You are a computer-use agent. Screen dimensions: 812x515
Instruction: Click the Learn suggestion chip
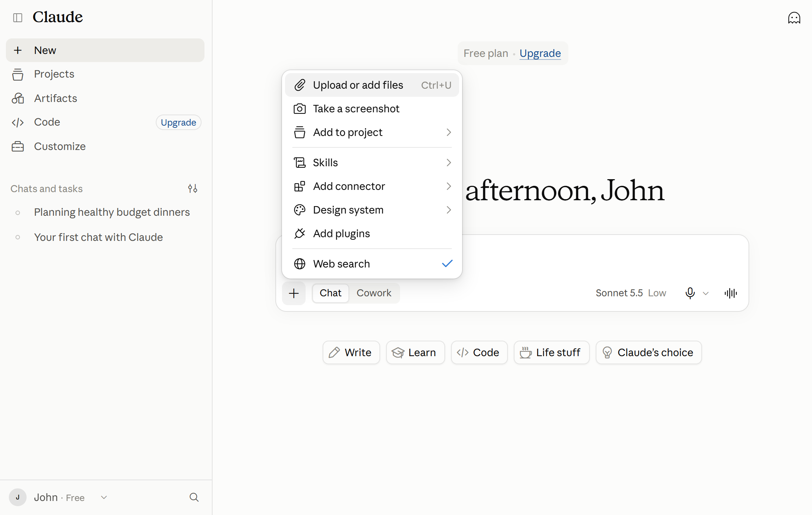point(415,352)
